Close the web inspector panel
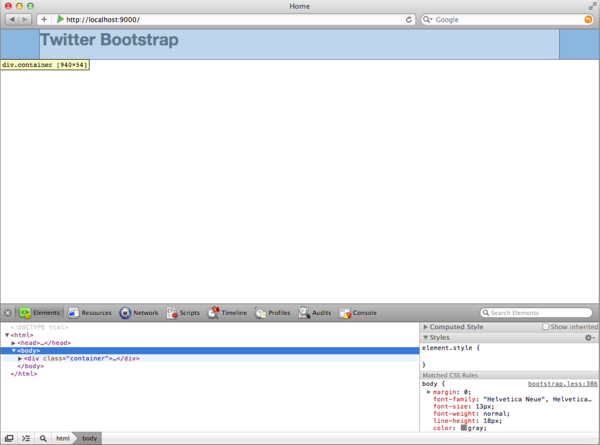 tap(8, 313)
